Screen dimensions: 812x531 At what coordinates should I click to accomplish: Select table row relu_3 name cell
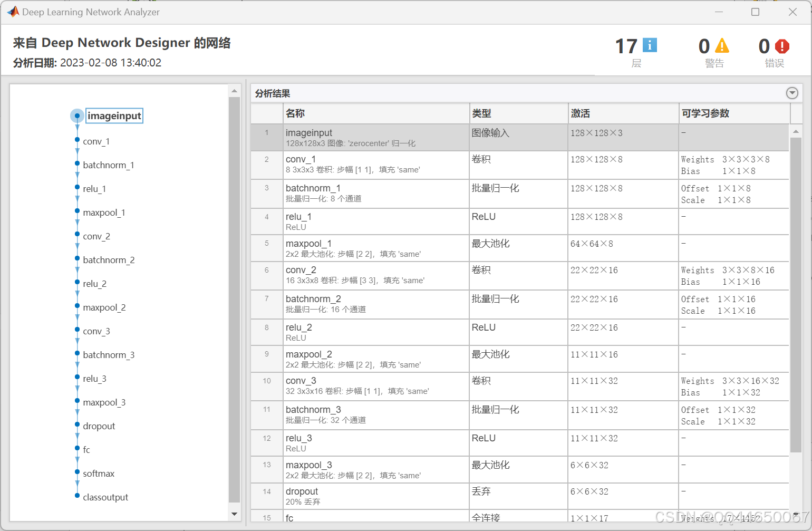(x=376, y=443)
